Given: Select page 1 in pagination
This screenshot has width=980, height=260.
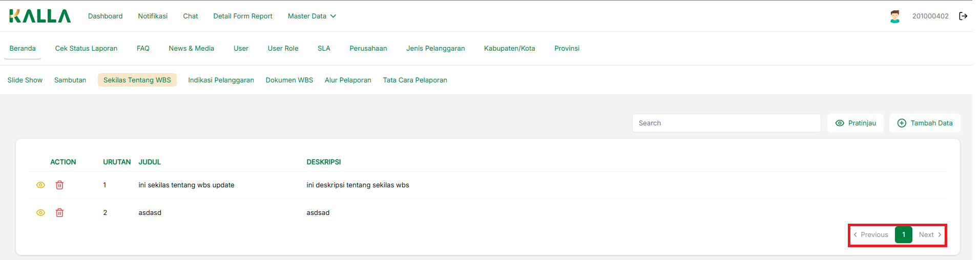Looking at the screenshot, I should coord(903,235).
